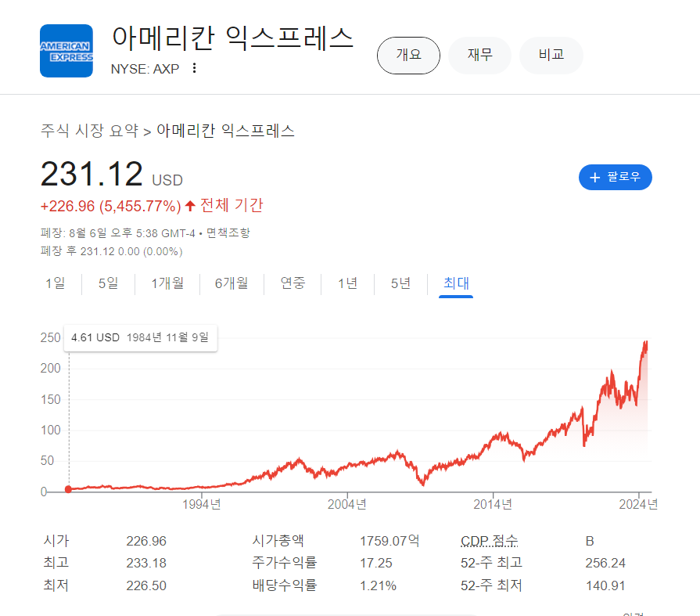
Task: Click the 시가 value 226.96
Action: pos(146,541)
